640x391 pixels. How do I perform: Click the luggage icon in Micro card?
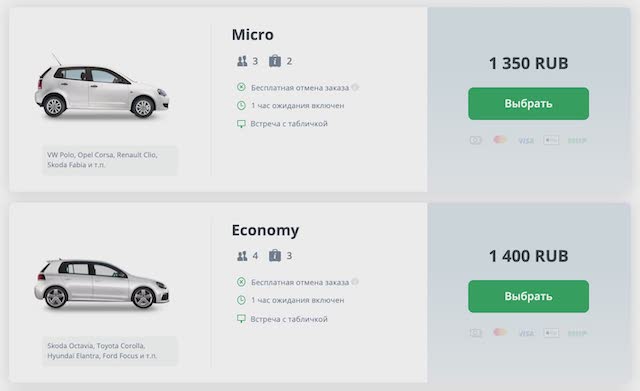point(275,61)
